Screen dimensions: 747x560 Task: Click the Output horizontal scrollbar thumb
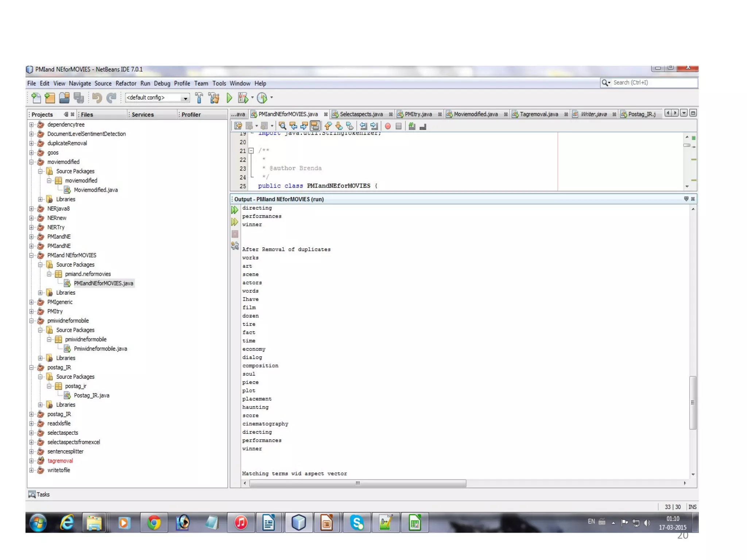357,483
